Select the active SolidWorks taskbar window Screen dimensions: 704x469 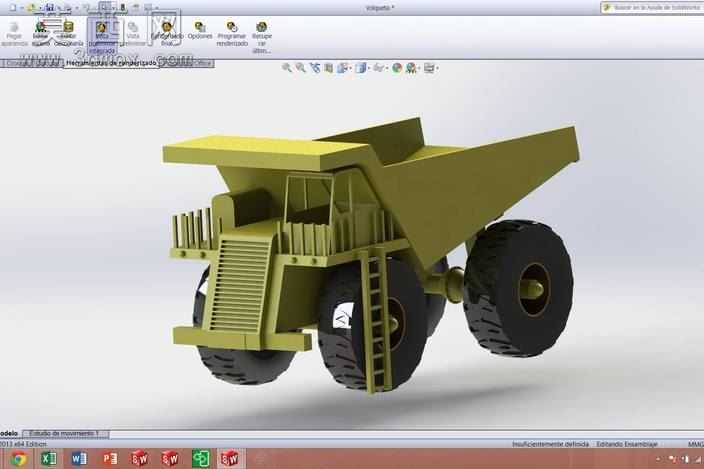click(x=230, y=459)
